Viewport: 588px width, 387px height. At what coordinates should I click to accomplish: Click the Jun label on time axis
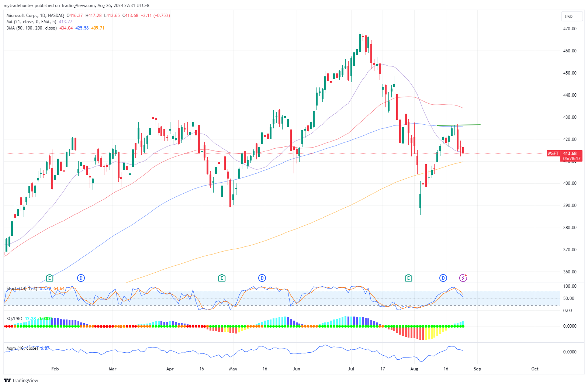click(296, 369)
